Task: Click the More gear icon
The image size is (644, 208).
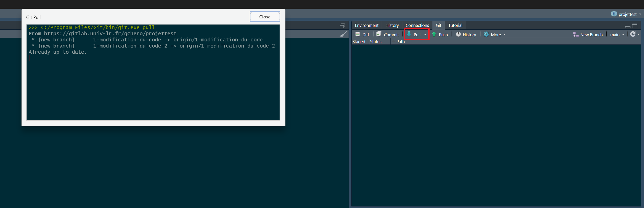Action: 486,34
